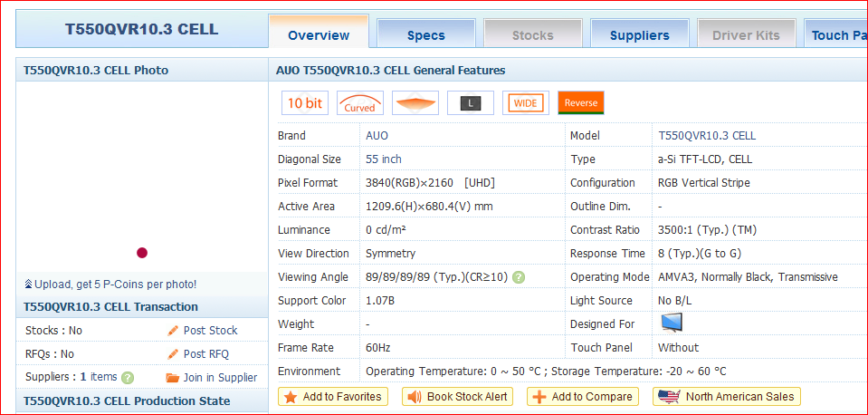Click the Join in Supplier link
The width and height of the screenshot is (868, 415).
[x=220, y=378]
